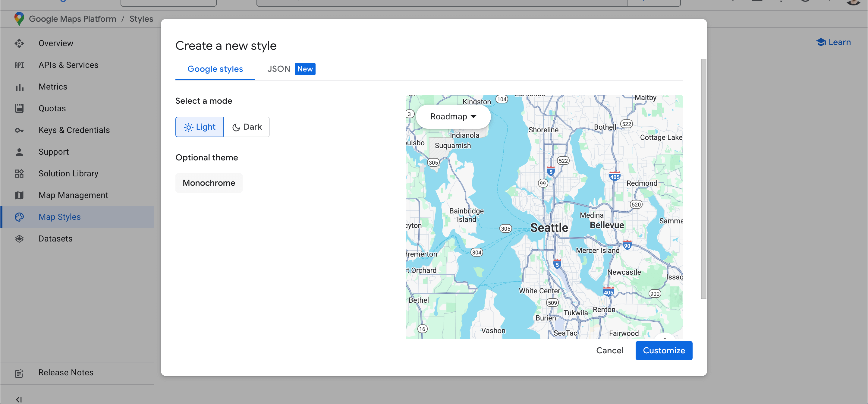
Task: Open the Learn documentation link
Action: [833, 42]
